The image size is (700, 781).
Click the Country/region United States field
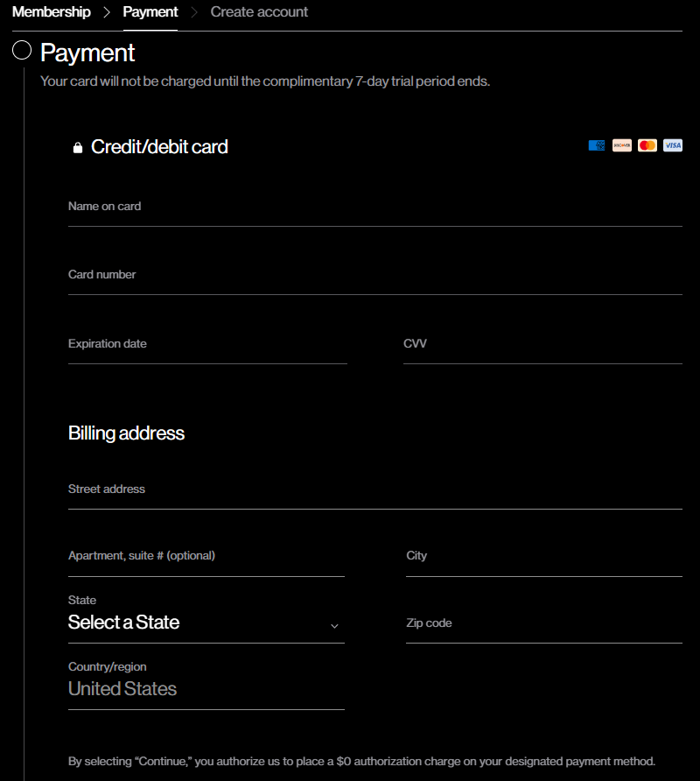206,689
